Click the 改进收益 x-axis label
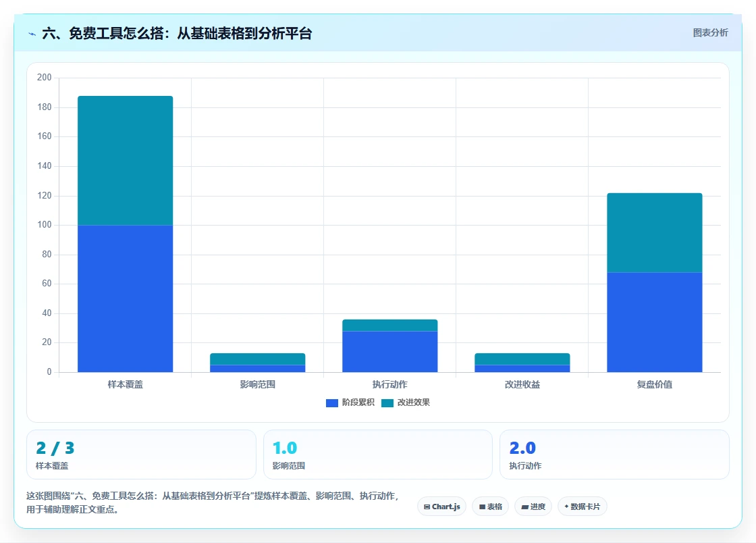756x543 pixels. point(522,384)
